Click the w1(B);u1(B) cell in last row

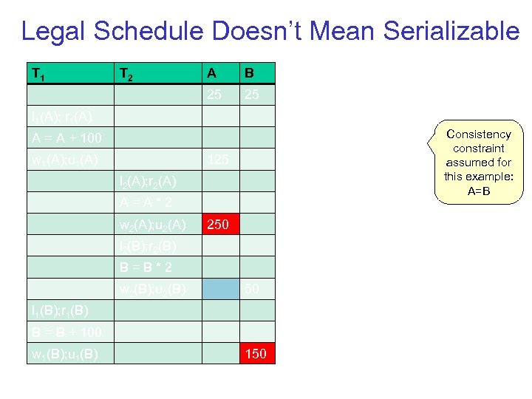click(x=70, y=353)
